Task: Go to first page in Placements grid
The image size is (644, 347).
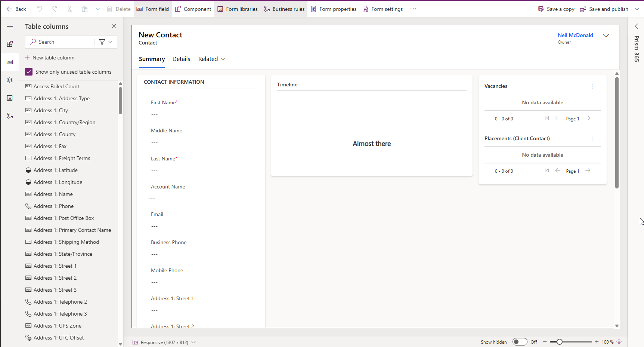Action: [x=547, y=171]
